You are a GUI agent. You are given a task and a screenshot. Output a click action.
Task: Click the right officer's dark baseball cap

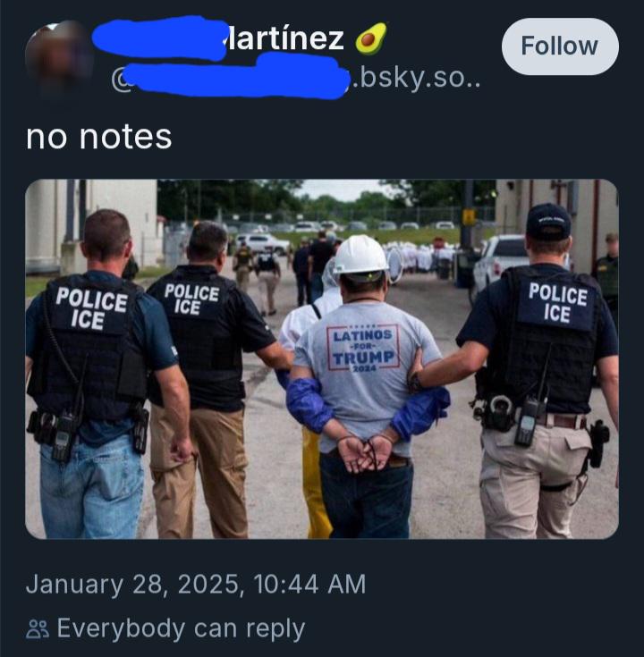coord(548,222)
